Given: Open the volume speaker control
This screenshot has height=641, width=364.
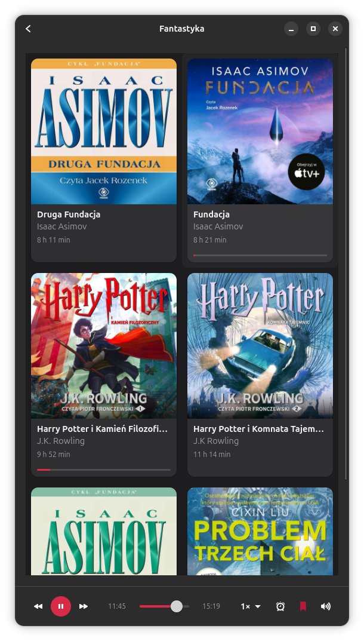Looking at the screenshot, I should tap(326, 606).
